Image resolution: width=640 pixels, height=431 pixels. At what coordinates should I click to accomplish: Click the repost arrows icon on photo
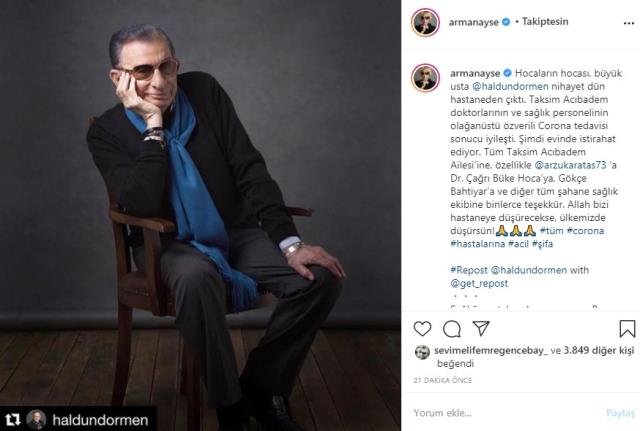pos(13,419)
